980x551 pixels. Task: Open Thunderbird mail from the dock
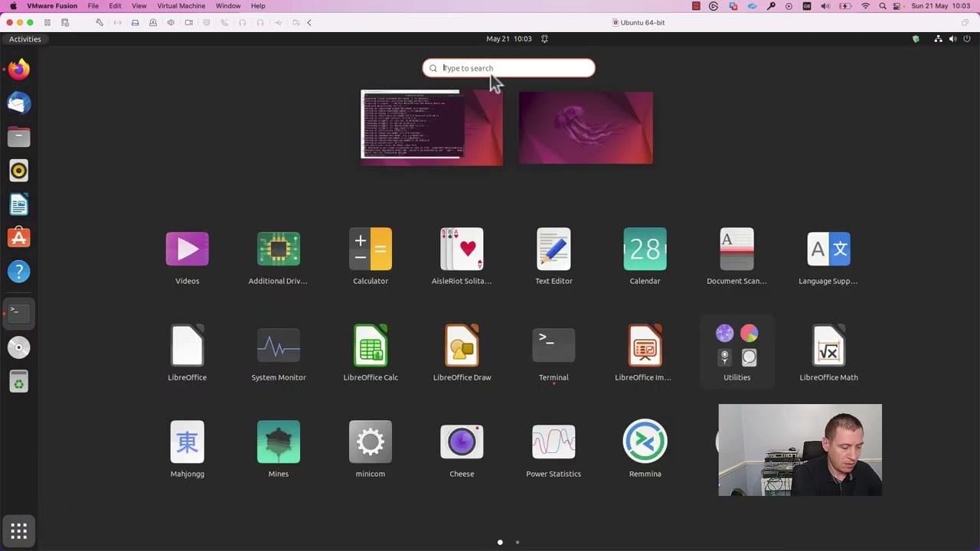tap(19, 103)
